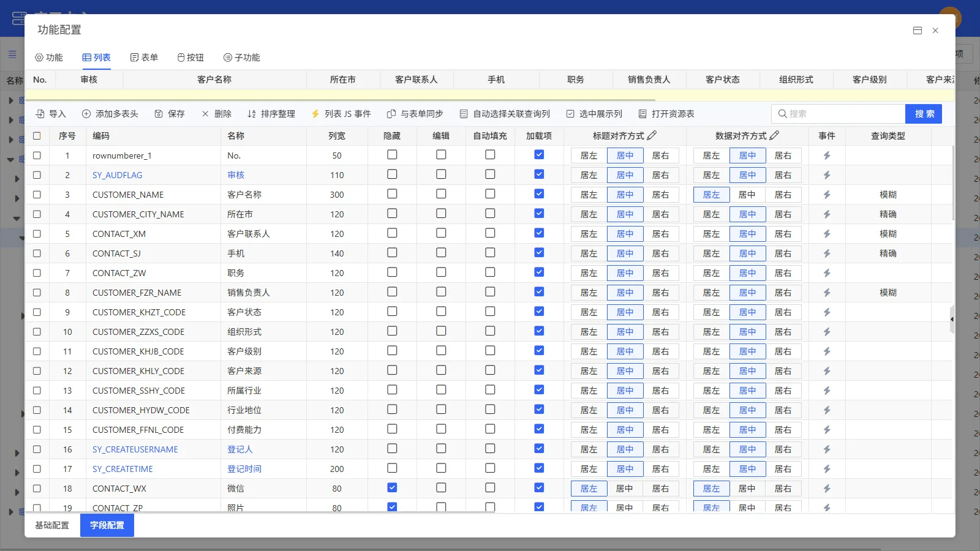980x551 pixels.
Task: Click the blue 搜索 search button
Action: 924,114
